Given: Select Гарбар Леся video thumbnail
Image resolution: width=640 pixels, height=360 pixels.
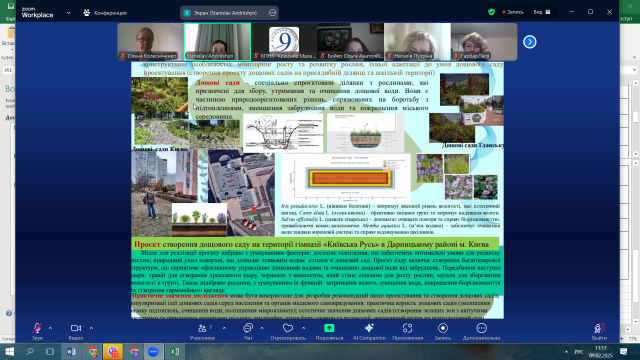Looking at the screenshot, I should (x=484, y=42).
